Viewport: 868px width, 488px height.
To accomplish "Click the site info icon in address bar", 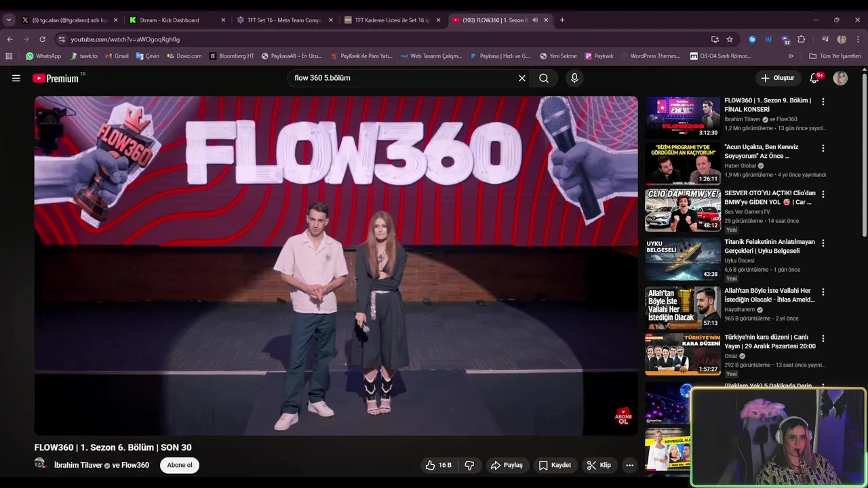I will pyautogui.click(x=62, y=39).
